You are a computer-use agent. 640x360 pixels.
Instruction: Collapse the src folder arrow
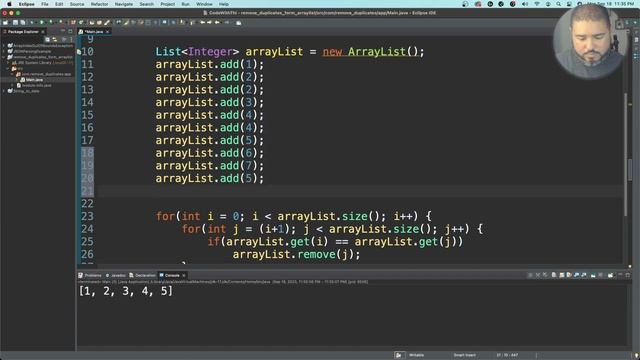pos(8,69)
